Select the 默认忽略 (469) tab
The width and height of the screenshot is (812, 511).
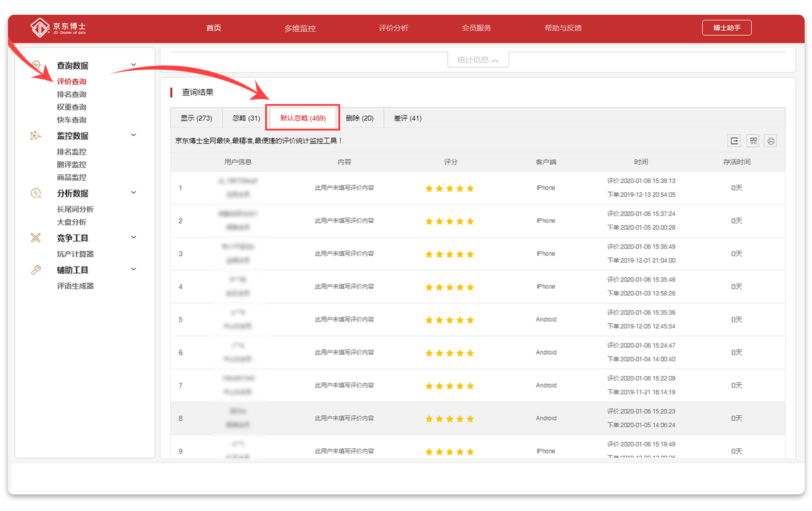click(303, 118)
